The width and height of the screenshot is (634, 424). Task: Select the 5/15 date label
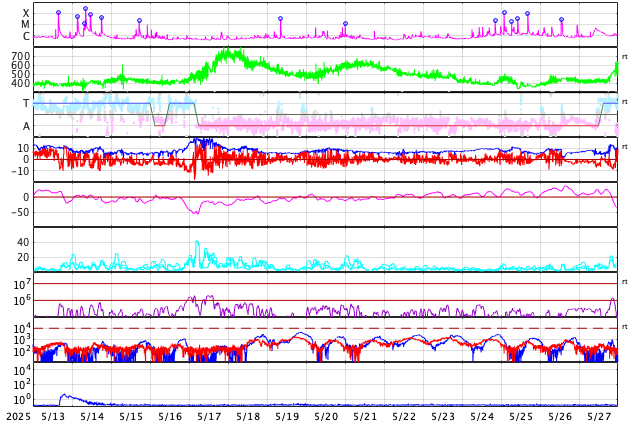[x=131, y=416]
